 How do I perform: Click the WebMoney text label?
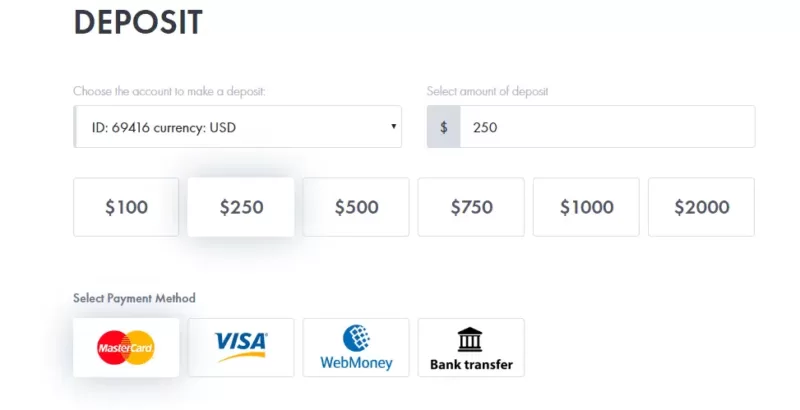coord(356,363)
